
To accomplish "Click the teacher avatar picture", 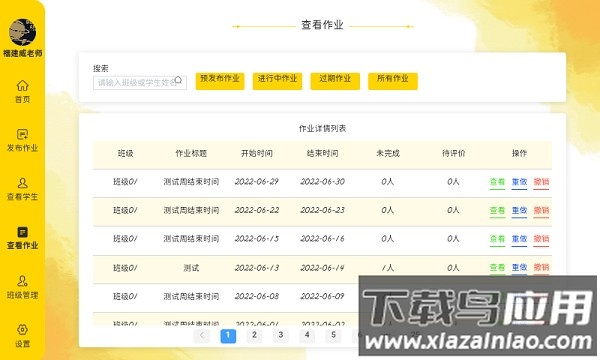I will 22,33.
